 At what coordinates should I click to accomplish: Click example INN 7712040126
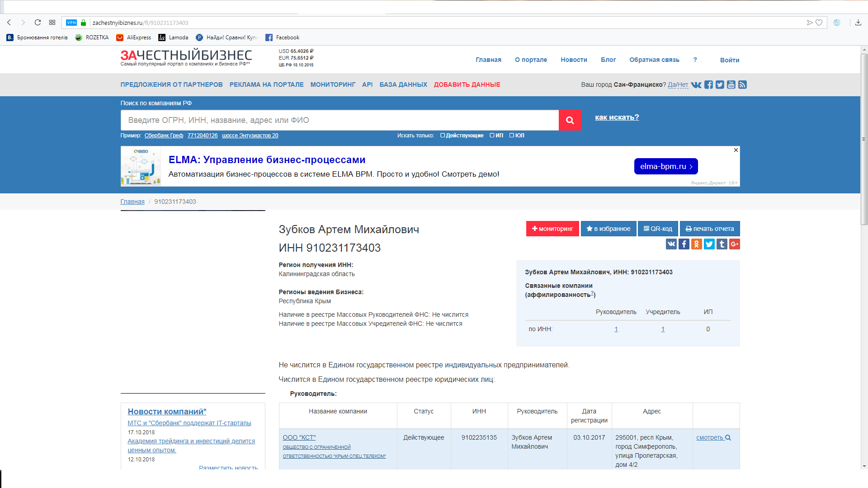click(203, 136)
